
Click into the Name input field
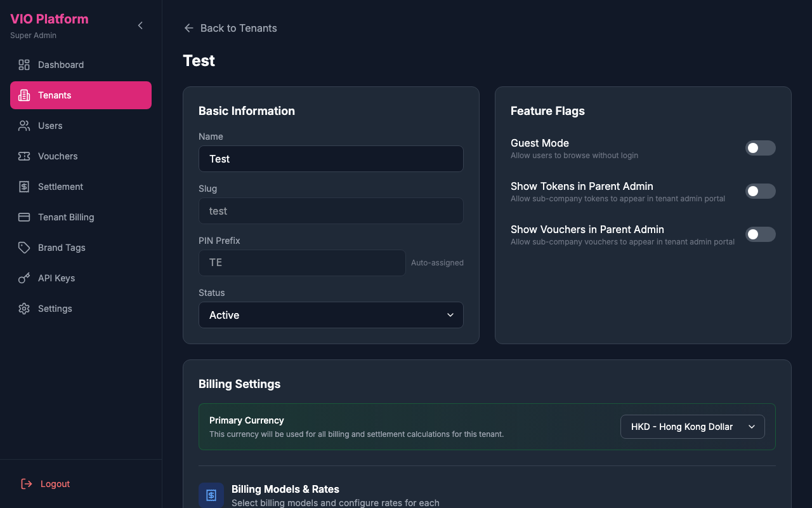(331, 159)
